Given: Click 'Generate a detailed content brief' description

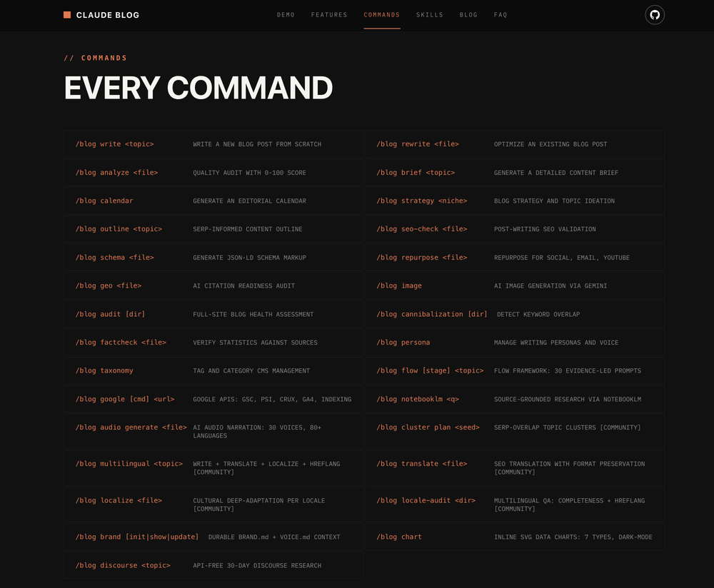Looking at the screenshot, I should point(556,173).
